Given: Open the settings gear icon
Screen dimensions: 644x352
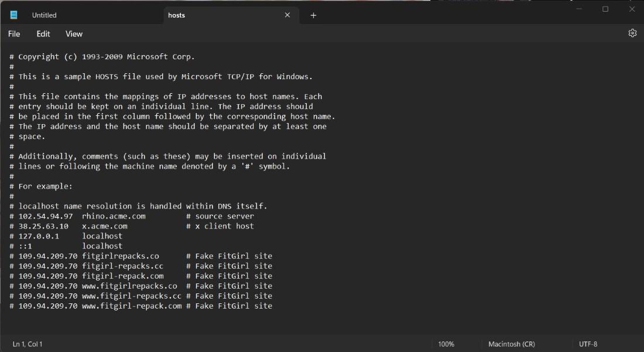Looking at the screenshot, I should (632, 33).
